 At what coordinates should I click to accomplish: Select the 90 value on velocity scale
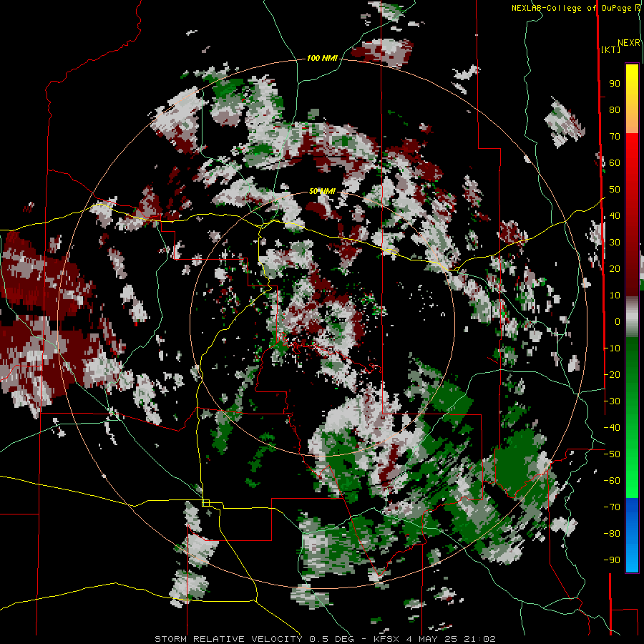[615, 84]
